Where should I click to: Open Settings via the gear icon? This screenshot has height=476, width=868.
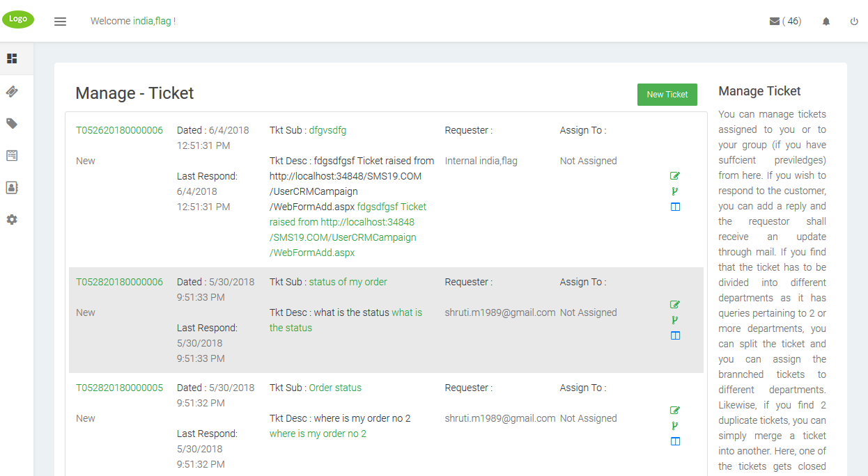(x=11, y=219)
